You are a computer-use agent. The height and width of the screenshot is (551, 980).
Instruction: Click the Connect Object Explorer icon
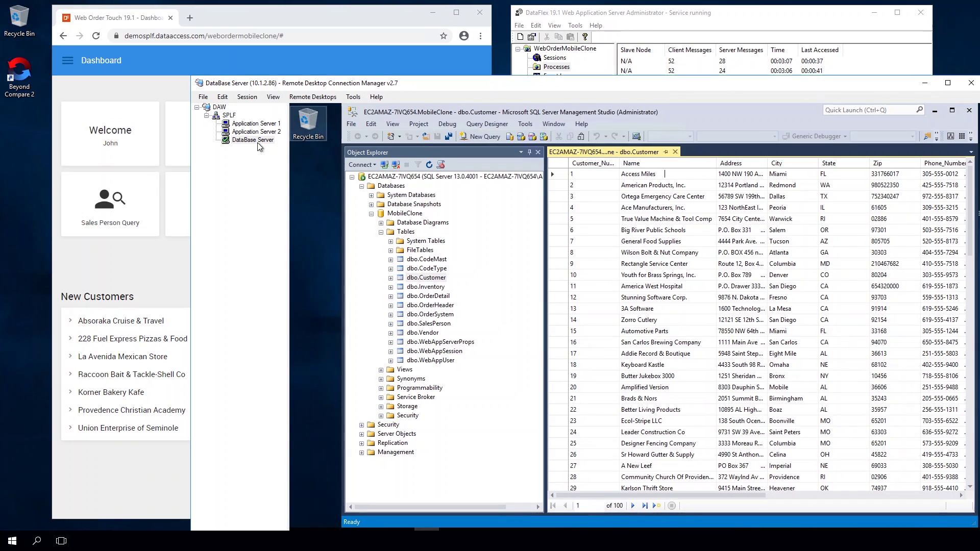pyautogui.click(x=384, y=164)
